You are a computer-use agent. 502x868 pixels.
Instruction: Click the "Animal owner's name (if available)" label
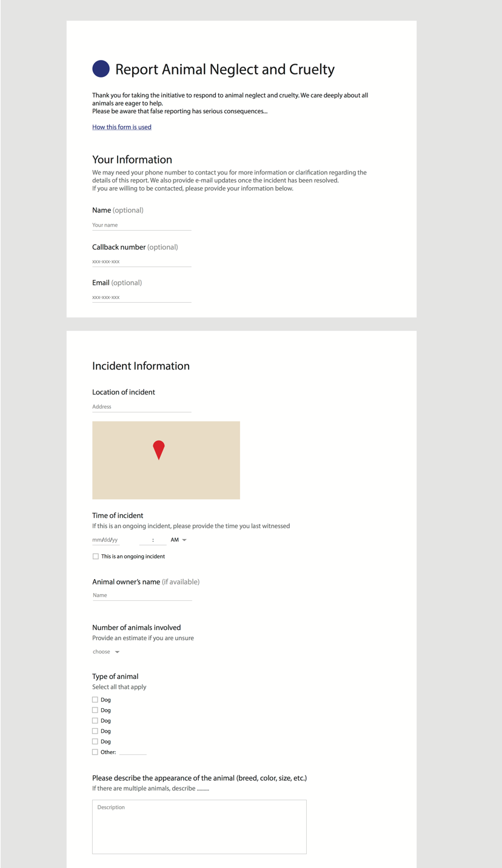[x=146, y=582]
